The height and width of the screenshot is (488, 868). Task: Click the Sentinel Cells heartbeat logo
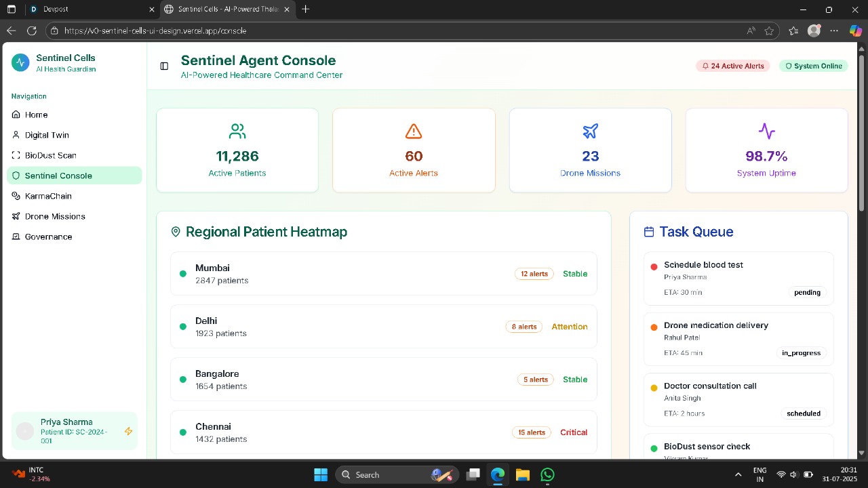tap(20, 62)
